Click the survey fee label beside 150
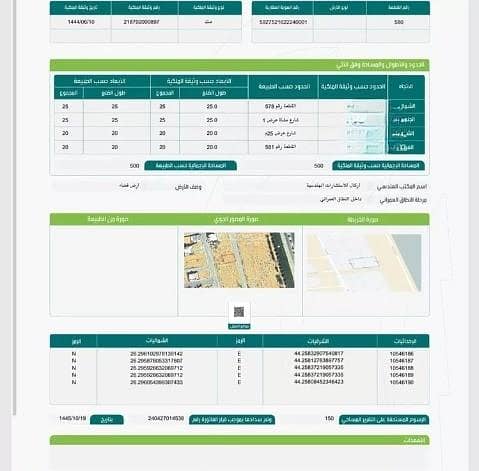The height and width of the screenshot is (471, 479). (x=384, y=420)
